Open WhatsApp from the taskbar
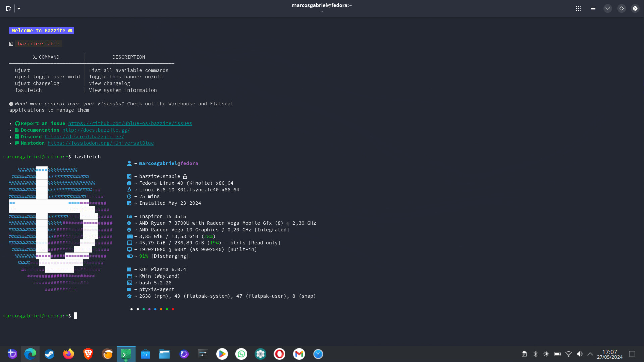The image size is (644, 362). [241, 354]
